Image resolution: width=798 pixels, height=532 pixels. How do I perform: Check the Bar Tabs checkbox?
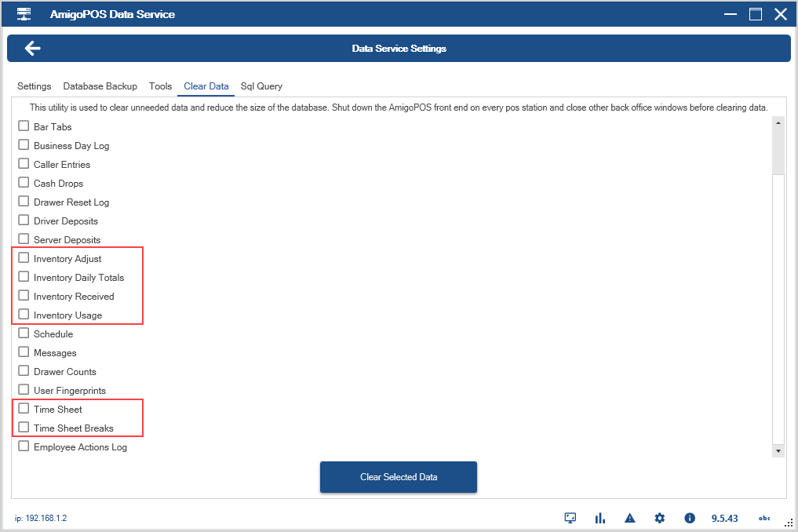[x=24, y=126]
